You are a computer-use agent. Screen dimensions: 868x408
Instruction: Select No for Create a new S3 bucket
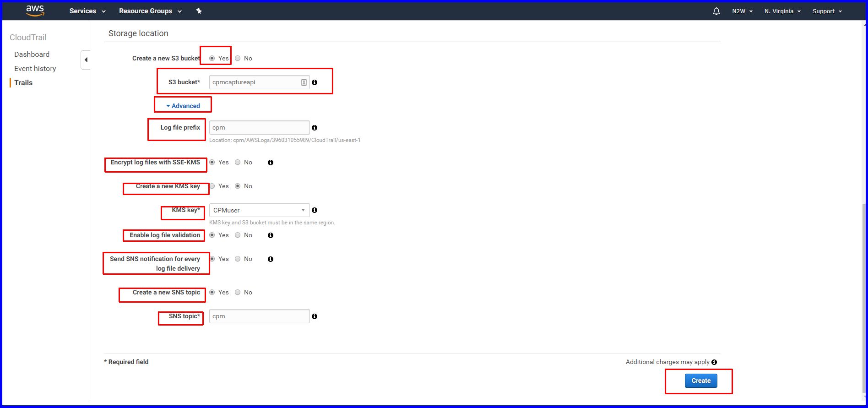pos(238,58)
